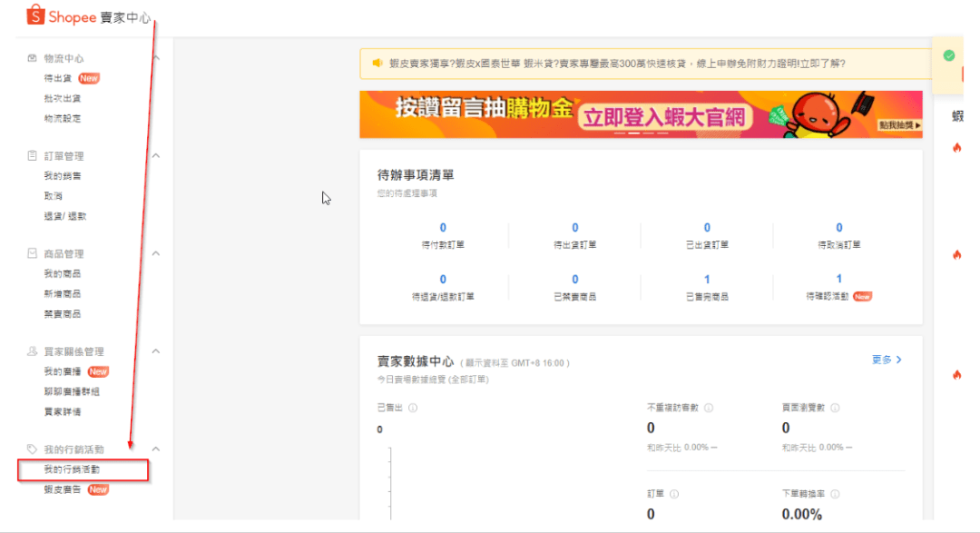Image resolution: width=980 pixels, height=533 pixels.
Task: Click the 物流中心 section icon
Action: 32,58
